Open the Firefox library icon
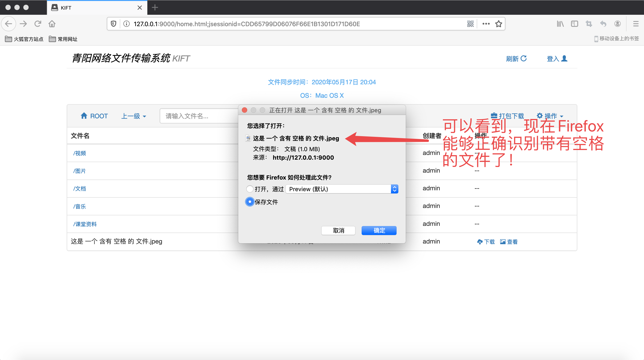 click(560, 24)
